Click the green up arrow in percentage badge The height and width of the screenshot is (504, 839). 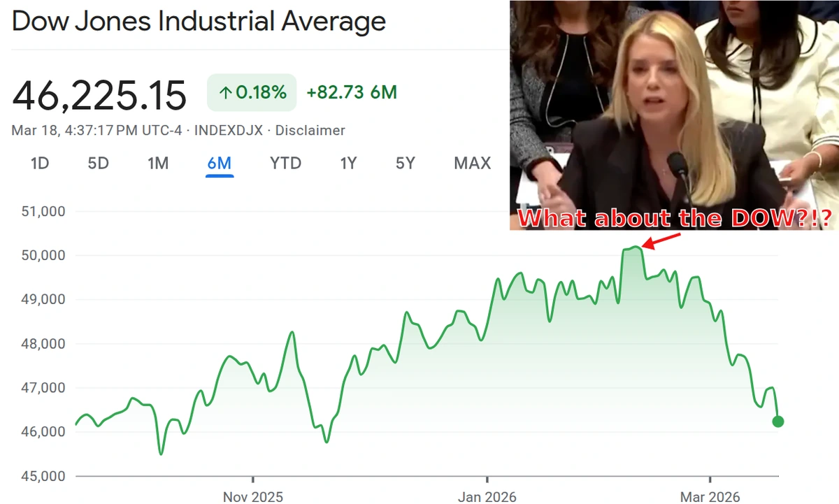[x=225, y=93]
